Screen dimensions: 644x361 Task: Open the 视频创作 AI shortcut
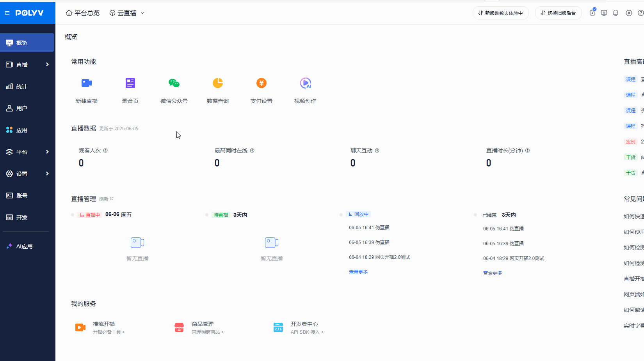point(305,90)
